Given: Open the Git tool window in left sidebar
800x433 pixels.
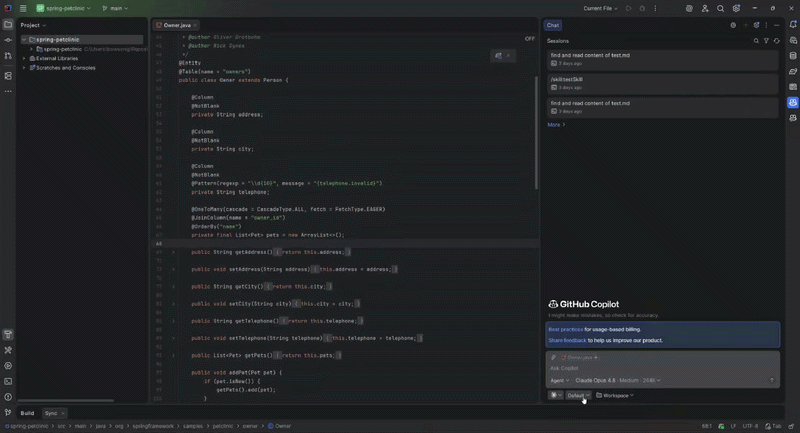Looking at the screenshot, I should pyautogui.click(x=8, y=412).
